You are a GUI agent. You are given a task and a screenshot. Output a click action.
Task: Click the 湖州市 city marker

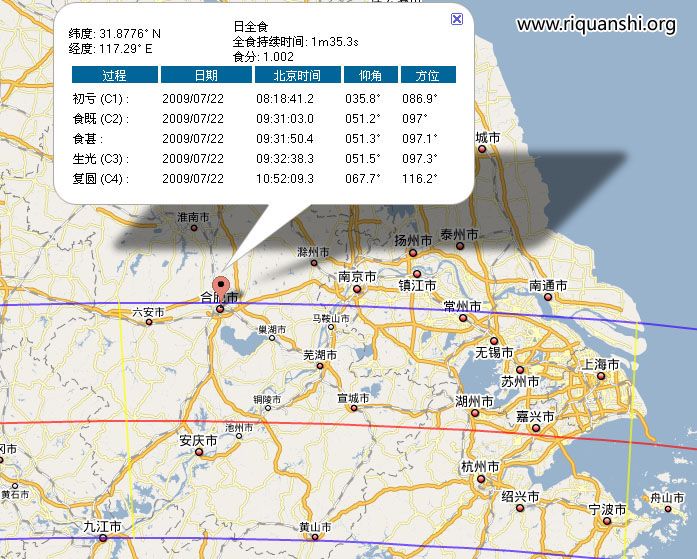(x=475, y=413)
